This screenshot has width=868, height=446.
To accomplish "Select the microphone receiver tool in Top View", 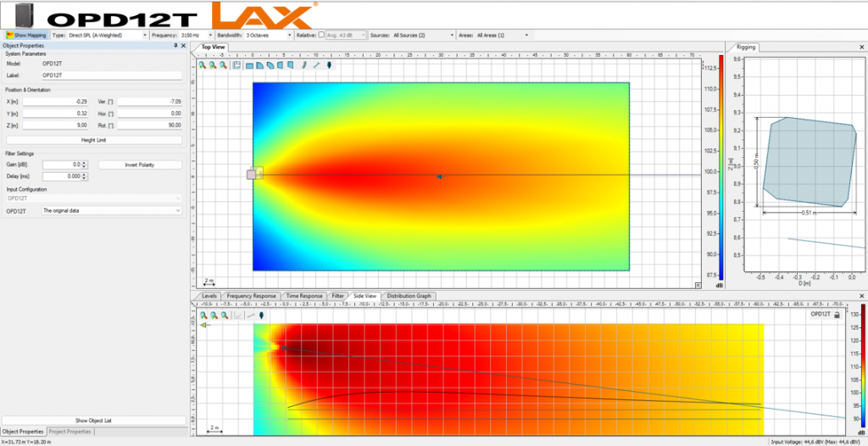I will click(x=330, y=65).
